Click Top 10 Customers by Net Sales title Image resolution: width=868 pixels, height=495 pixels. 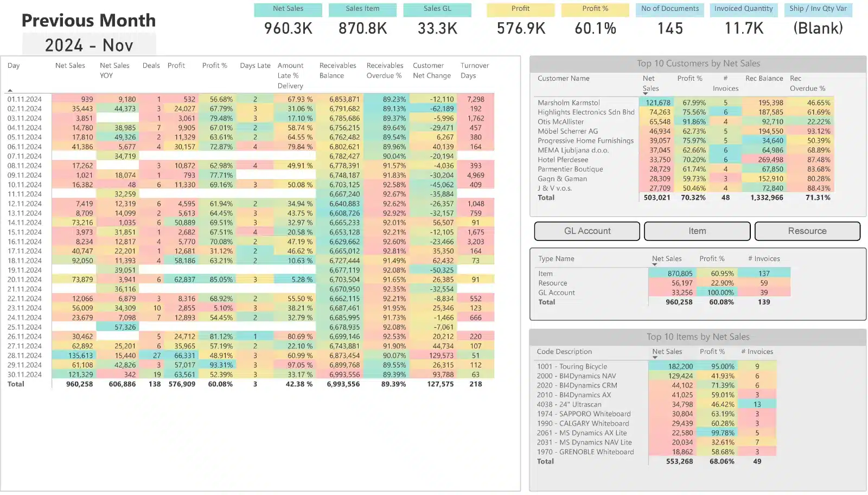698,64
